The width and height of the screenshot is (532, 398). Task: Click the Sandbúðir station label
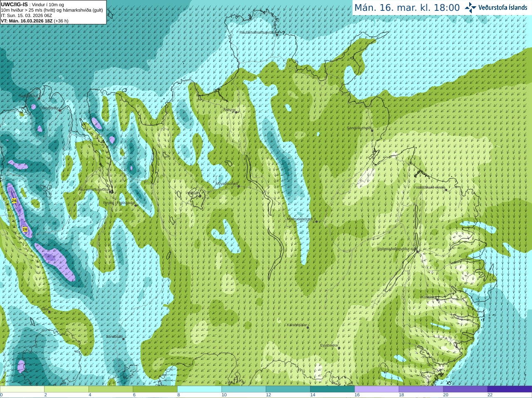coord(115,337)
